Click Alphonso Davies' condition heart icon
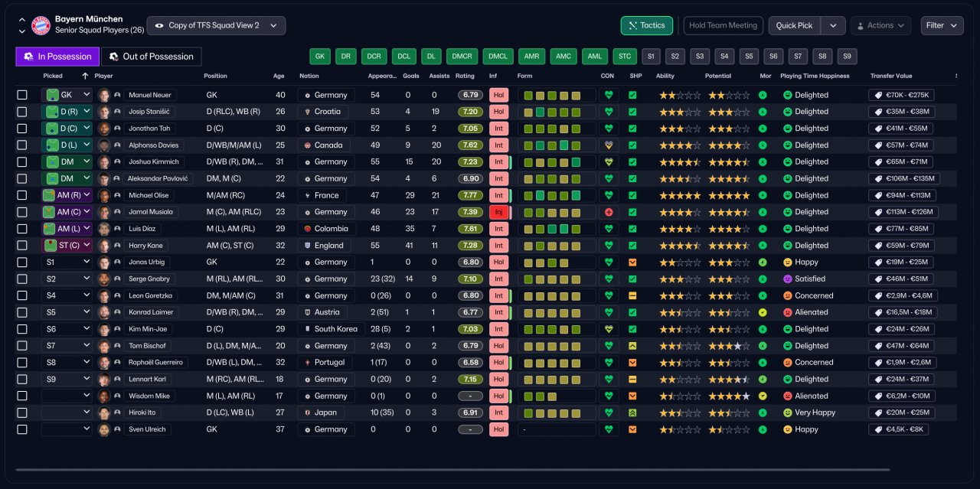Viewport: 980px width, 489px height. 609,145
